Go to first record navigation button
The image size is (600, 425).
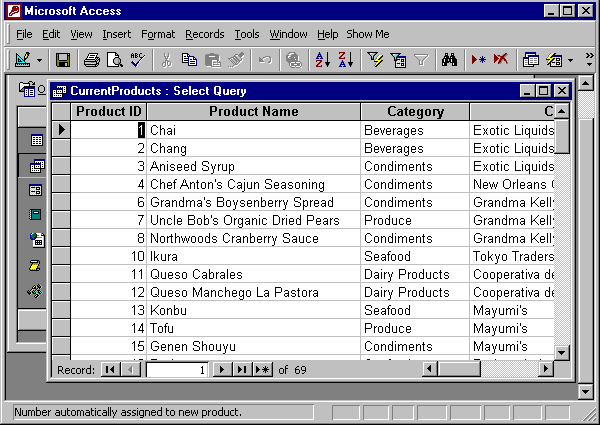(x=111, y=370)
